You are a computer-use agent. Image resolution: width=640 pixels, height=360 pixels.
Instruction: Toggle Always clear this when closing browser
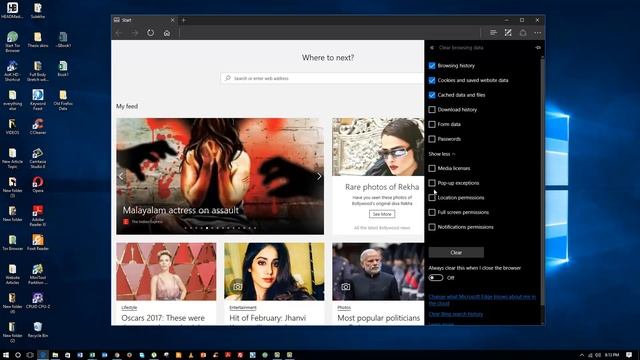coord(436,278)
